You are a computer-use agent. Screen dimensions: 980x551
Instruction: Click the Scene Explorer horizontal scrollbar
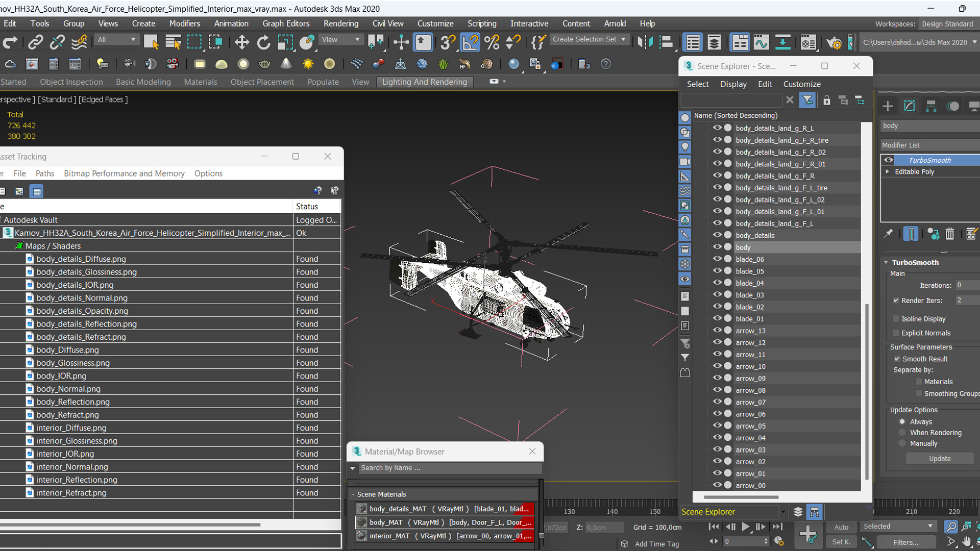tap(741, 497)
